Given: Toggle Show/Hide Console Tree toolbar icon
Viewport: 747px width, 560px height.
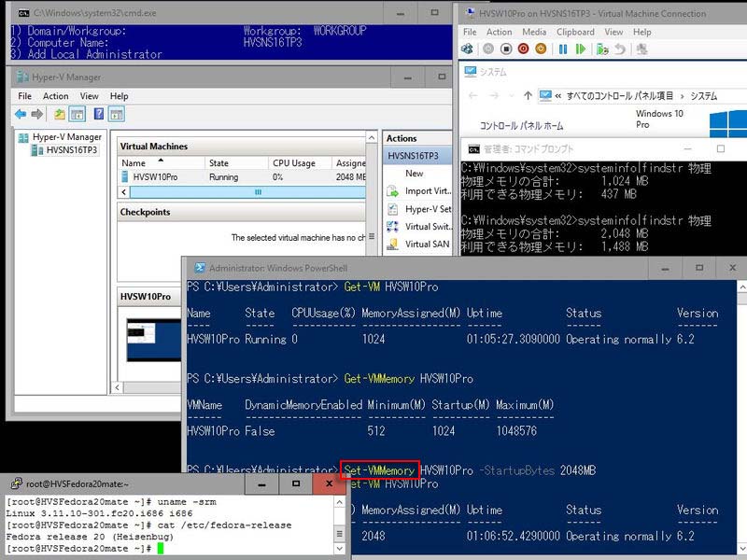Looking at the screenshot, I should [78, 114].
